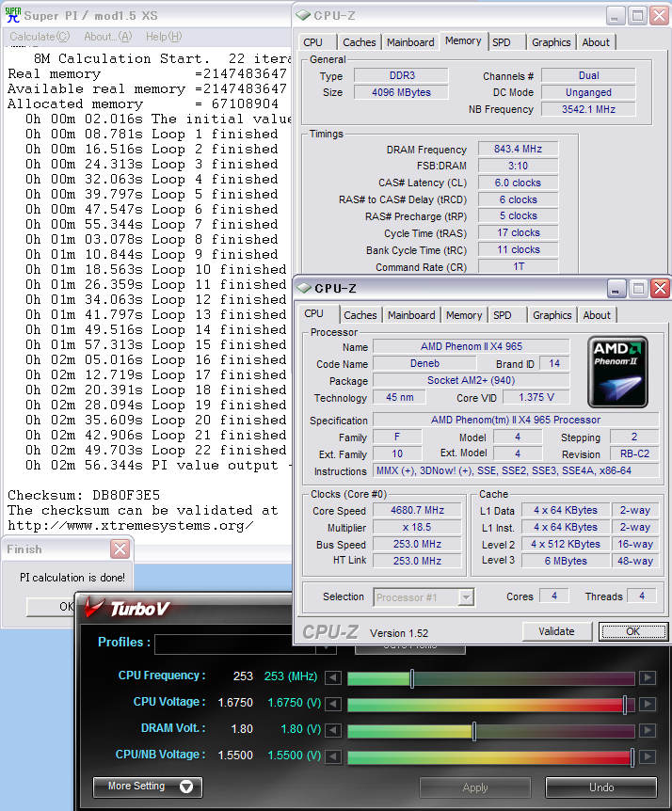672x811 pixels.
Task: Decrease CPU/NB Voltage with left arrow
Action: click(x=333, y=756)
